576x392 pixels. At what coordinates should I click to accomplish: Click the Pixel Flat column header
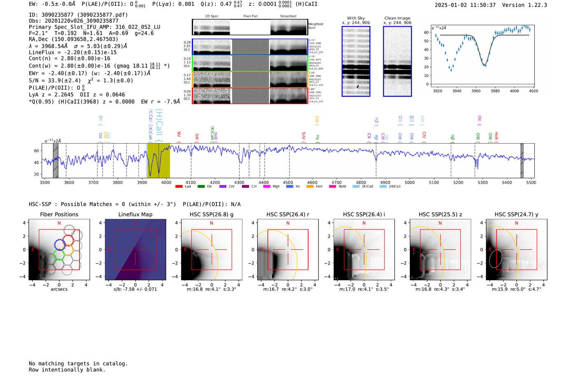[251, 16]
